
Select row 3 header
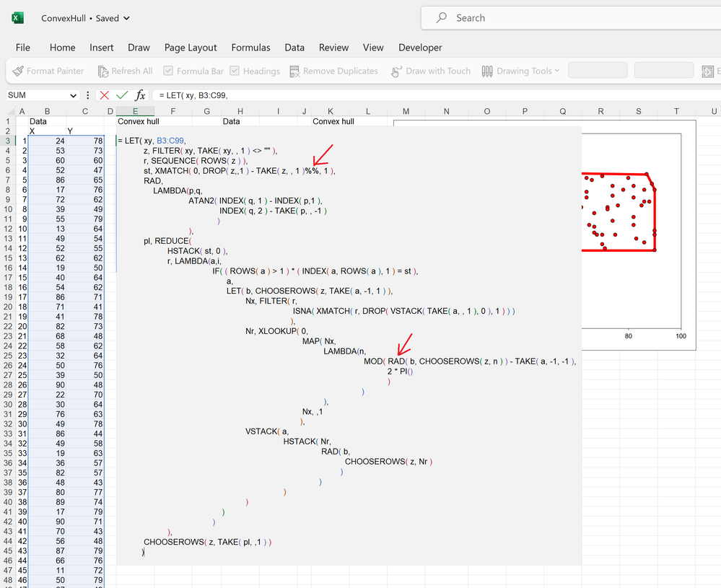(8, 141)
